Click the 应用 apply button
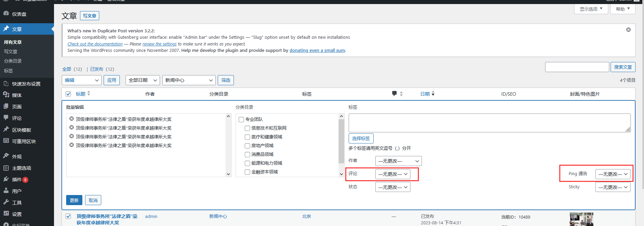Image resolution: width=644 pixels, height=226 pixels. click(x=112, y=80)
